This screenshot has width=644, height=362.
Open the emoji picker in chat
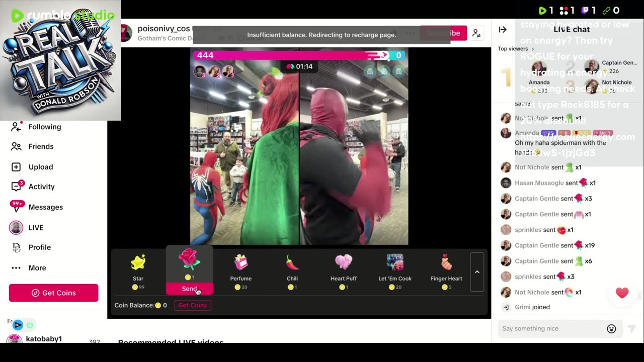611,329
